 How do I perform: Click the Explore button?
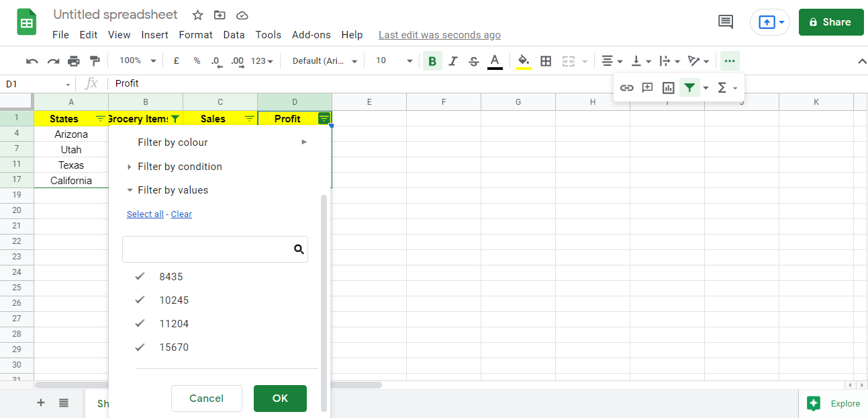834,403
